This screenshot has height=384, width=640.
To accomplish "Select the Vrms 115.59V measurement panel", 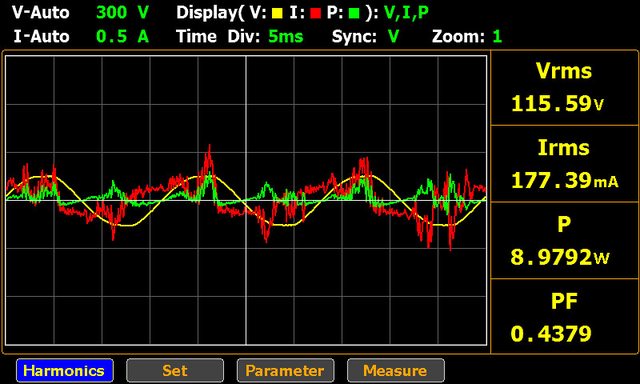I will pyautogui.click(x=564, y=88).
